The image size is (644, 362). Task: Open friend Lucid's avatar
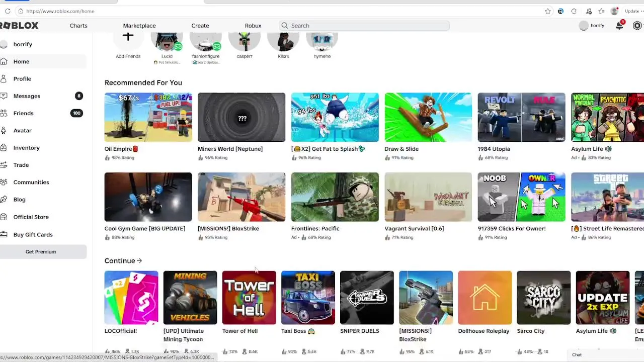click(167, 41)
